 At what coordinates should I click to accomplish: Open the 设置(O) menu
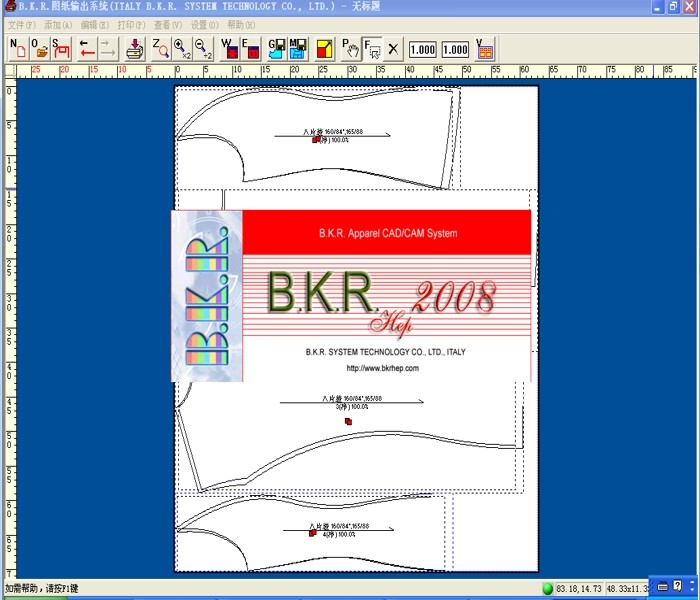pyautogui.click(x=204, y=25)
